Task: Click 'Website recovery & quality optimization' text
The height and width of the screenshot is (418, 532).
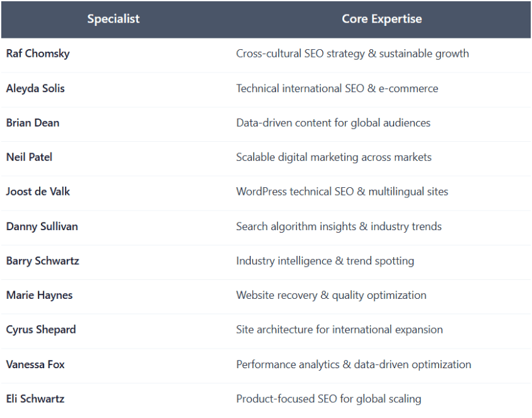Action: 331,295
